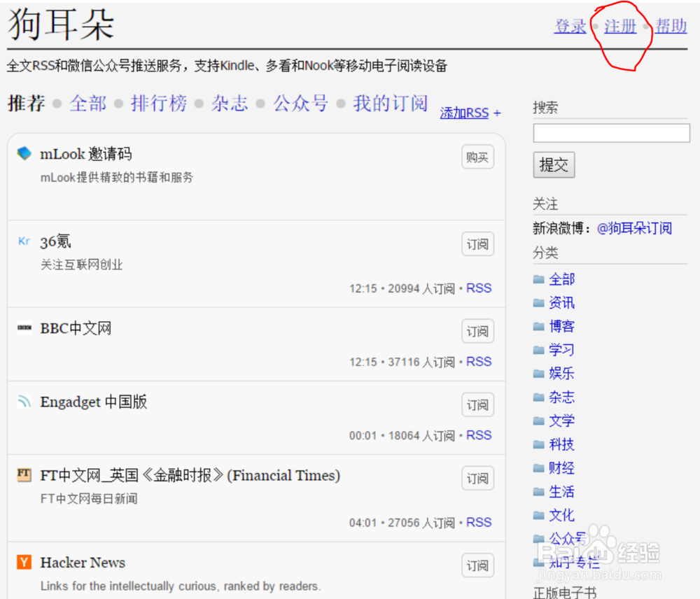Click the 36氪 Kr feed icon
The image size is (700, 599).
tap(24, 241)
